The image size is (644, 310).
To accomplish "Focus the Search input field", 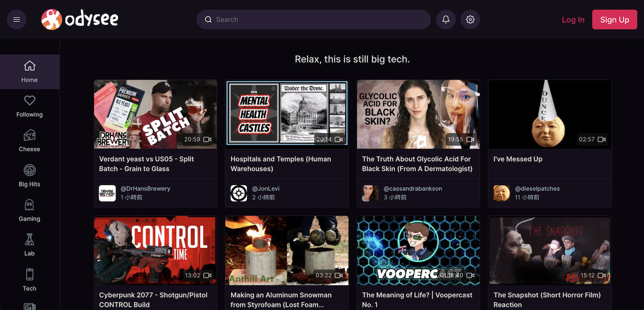I will (x=313, y=20).
